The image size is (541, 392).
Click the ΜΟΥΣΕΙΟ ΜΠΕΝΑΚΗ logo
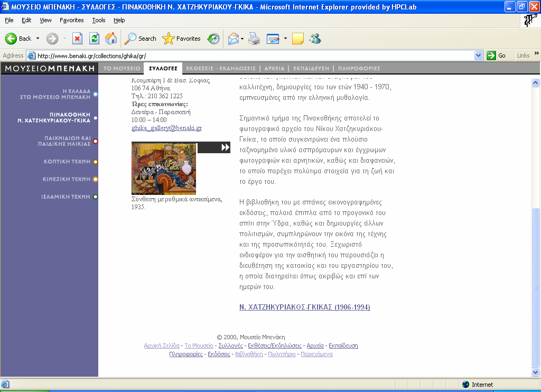[50, 68]
